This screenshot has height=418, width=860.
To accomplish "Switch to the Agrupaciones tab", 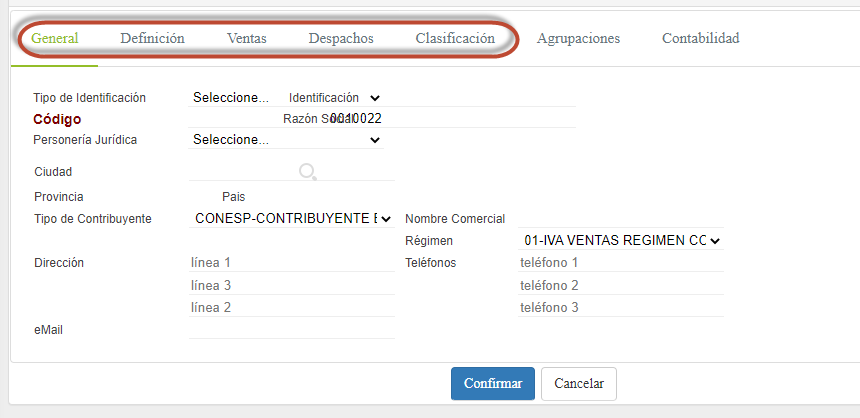I will 578,39.
